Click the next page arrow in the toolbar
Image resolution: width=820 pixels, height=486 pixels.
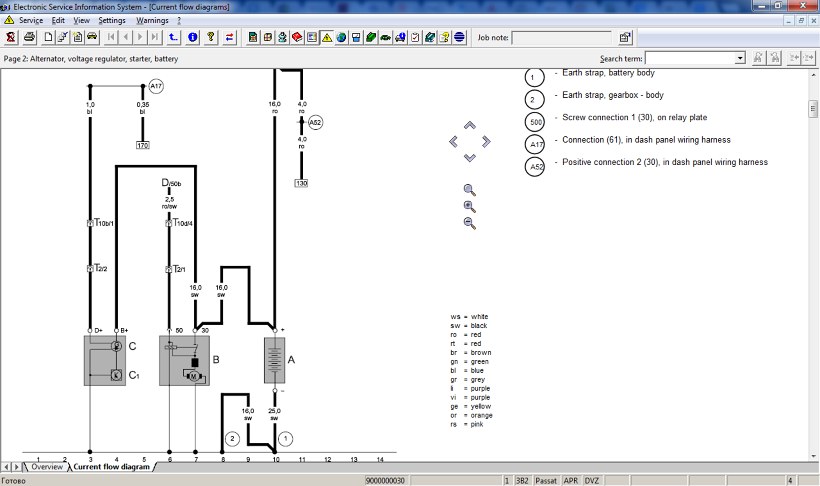(140, 37)
